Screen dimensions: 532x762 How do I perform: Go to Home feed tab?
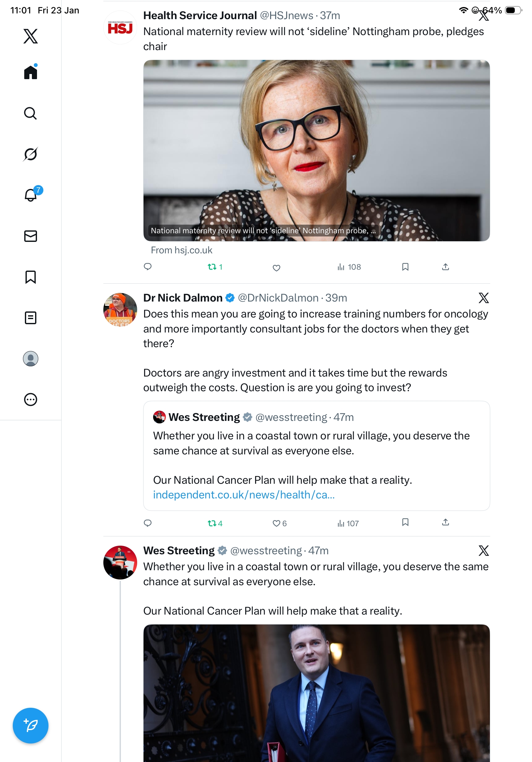click(x=31, y=72)
